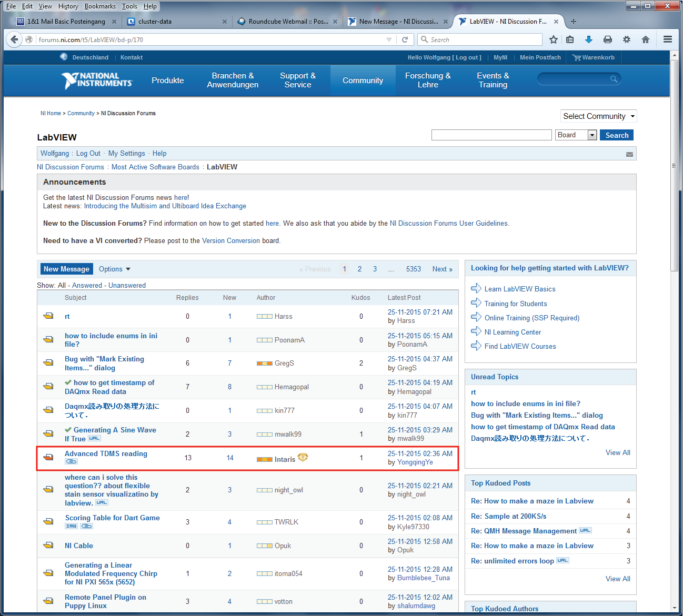Click Log Out in user bar
This screenshot has height=616, width=683.
coord(88,154)
